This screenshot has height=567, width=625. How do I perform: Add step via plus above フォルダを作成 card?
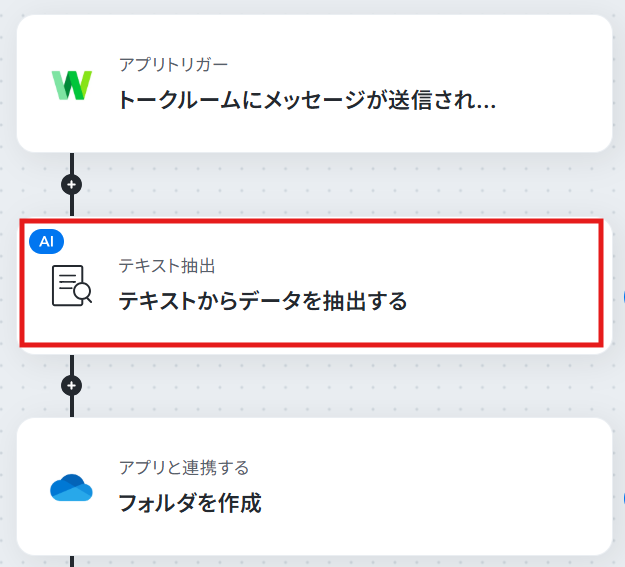point(72,386)
